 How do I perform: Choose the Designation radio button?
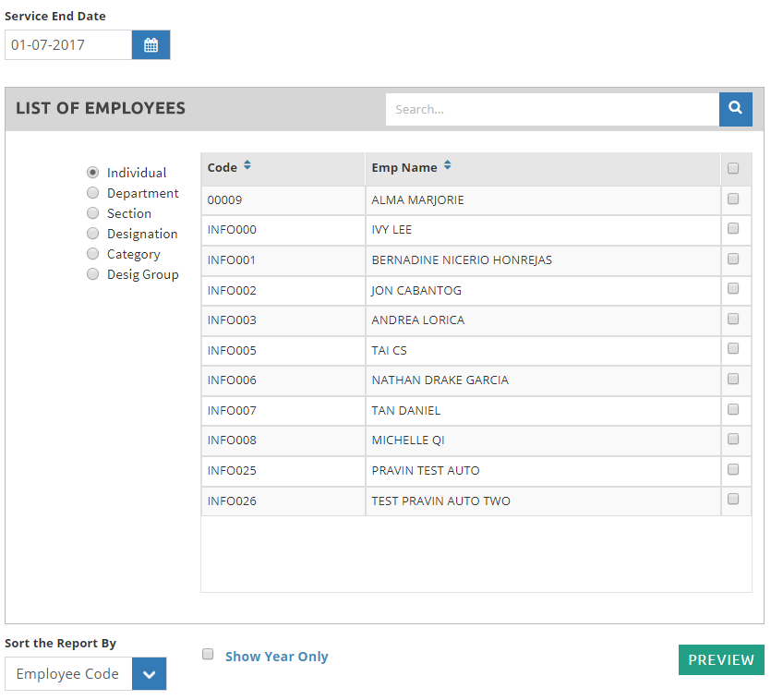tap(92, 234)
